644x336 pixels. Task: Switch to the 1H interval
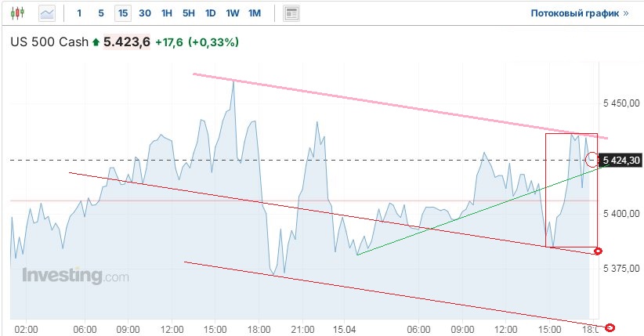click(x=167, y=13)
